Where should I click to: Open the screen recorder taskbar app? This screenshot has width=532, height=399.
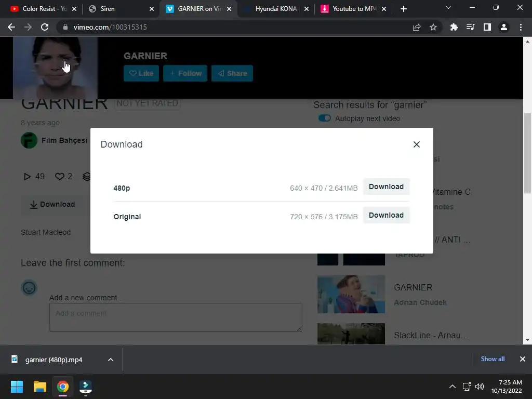pos(86,387)
